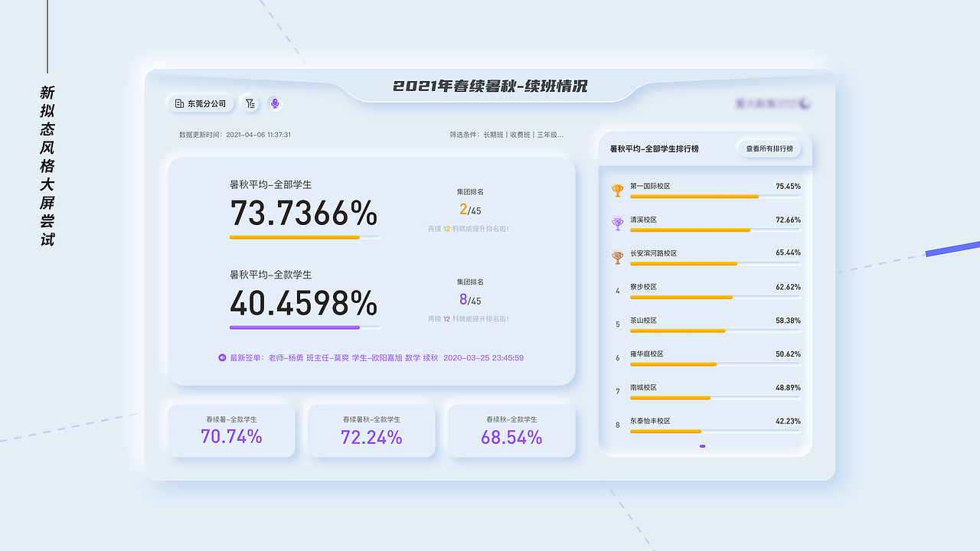980x551 pixels.
Task: Click the 75.45% ranking value
Action: 788,186
